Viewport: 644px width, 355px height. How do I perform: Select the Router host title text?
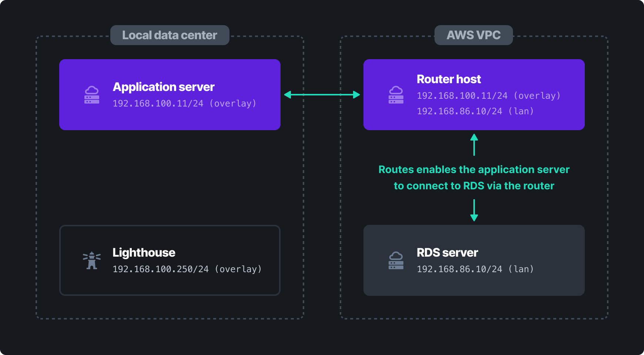[x=449, y=79]
